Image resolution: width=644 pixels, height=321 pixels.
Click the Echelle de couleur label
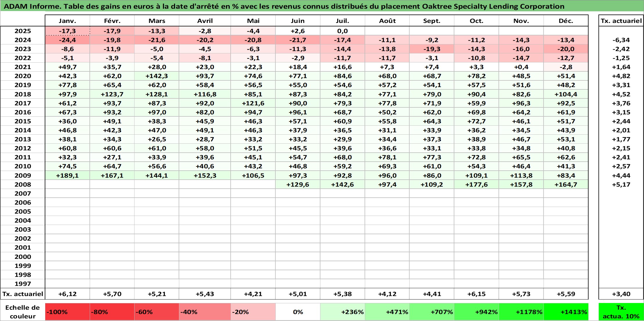(23, 312)
